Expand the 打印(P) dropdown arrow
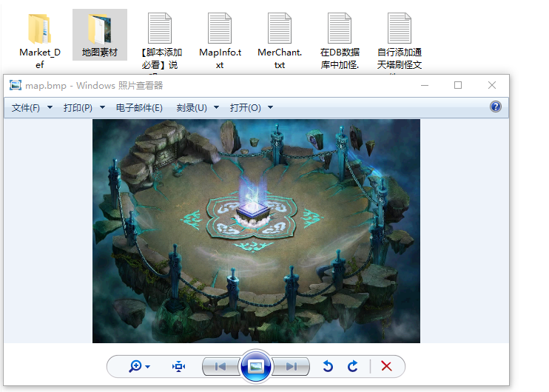549x392 pixels. pos(102,107)
